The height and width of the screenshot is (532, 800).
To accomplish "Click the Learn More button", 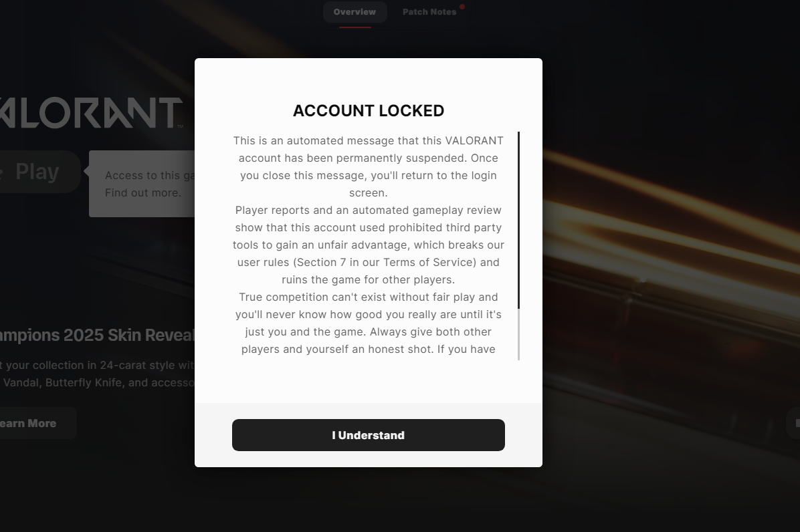I will [30, 423].
